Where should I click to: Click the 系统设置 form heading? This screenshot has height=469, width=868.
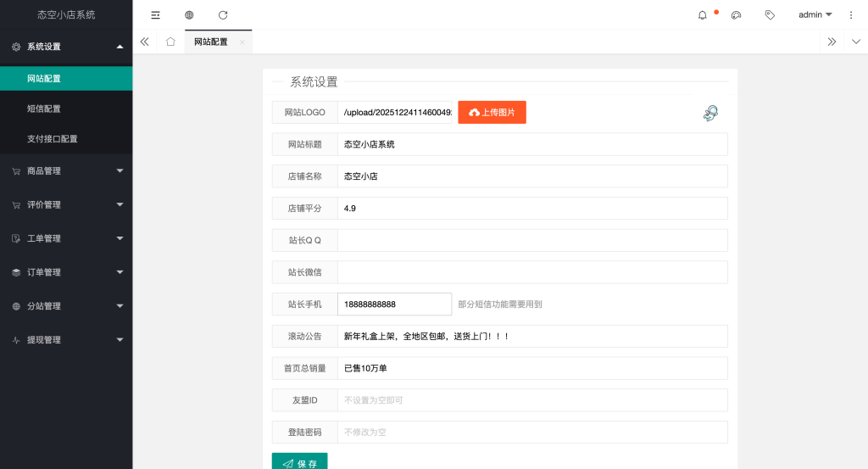pos(314,82)
